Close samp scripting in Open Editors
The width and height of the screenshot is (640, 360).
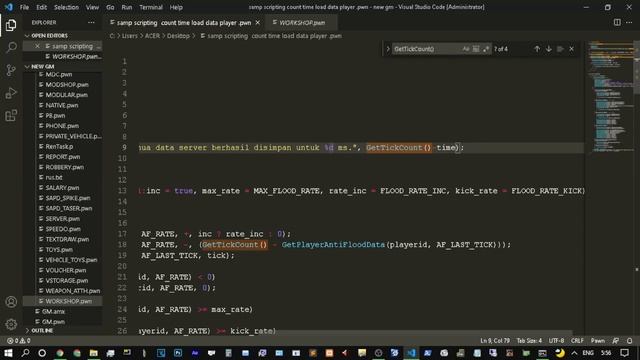point(38,46)
